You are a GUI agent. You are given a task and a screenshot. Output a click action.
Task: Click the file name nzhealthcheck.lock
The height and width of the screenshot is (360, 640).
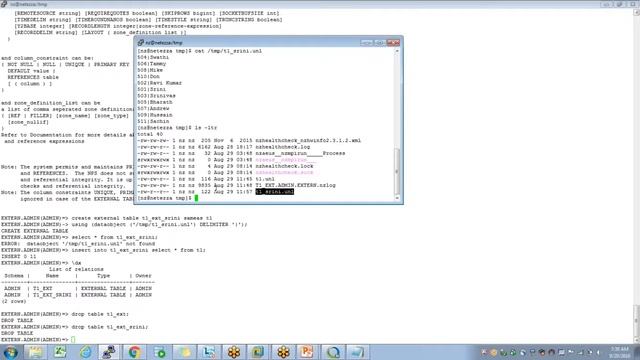(x=284, y=166)
